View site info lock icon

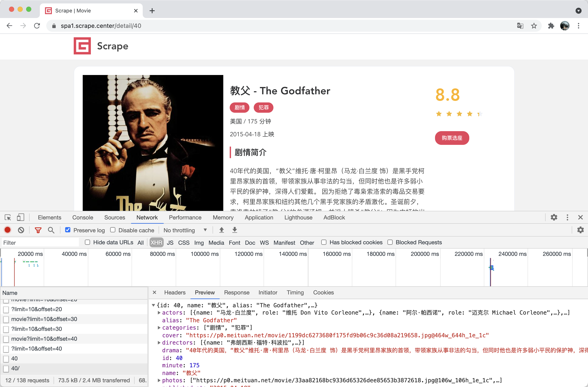(x=54, y=26)
